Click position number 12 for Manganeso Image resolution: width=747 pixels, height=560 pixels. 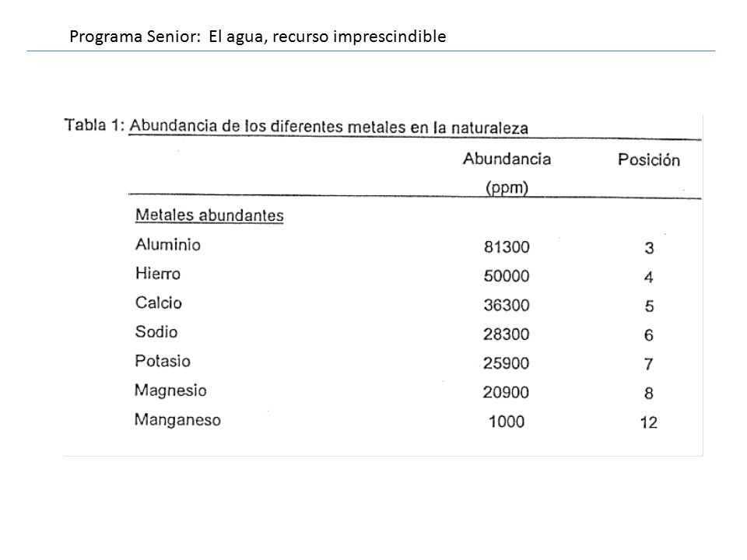pyautogui.click(x=648, y=422)
